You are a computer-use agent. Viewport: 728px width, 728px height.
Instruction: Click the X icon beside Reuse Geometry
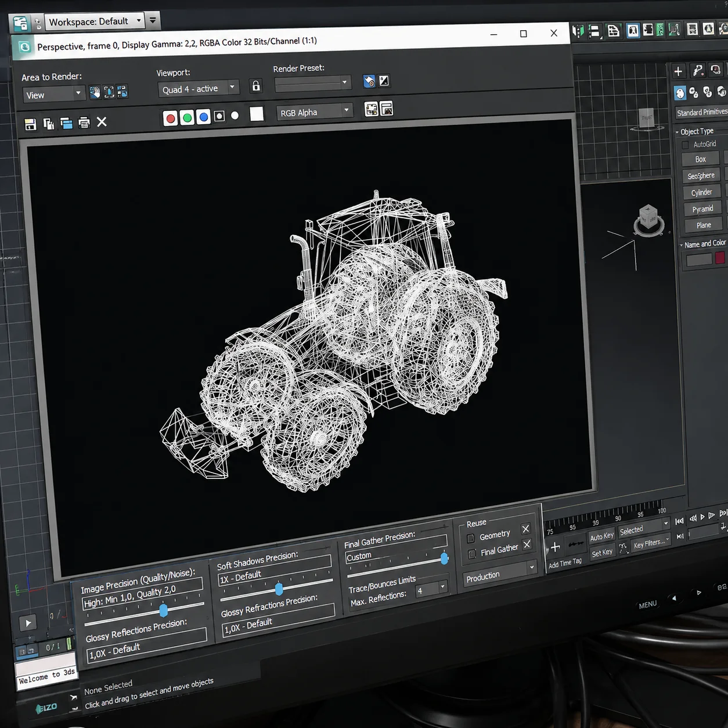[x=525, y=529]
